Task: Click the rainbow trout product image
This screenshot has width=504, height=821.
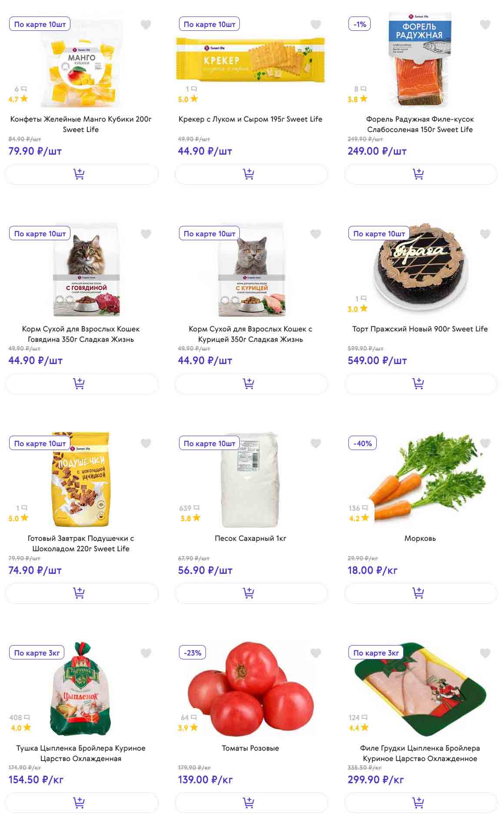Action: (x=420, y=61)
